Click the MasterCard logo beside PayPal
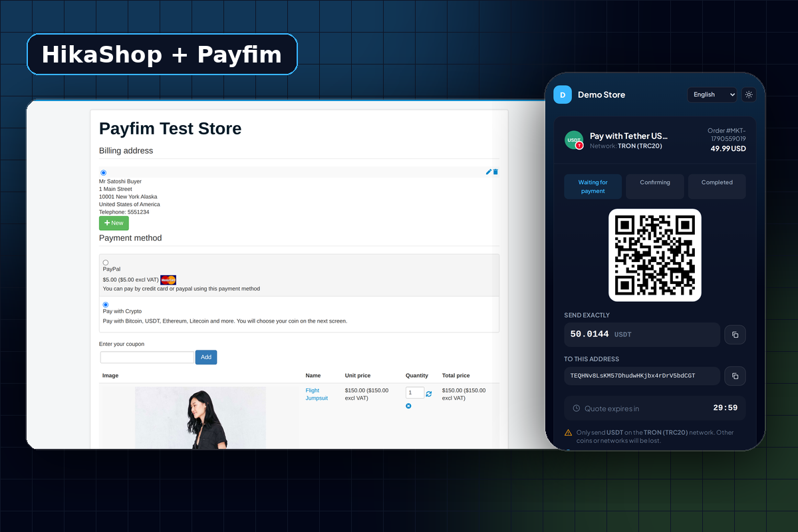798x532 pixels. tap(168, 280)
